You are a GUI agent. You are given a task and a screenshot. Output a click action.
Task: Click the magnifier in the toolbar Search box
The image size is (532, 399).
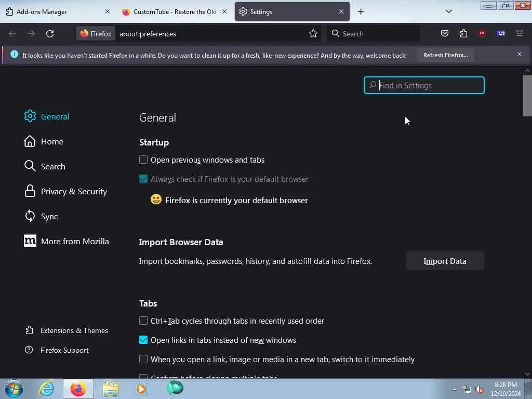pos(335,33)
